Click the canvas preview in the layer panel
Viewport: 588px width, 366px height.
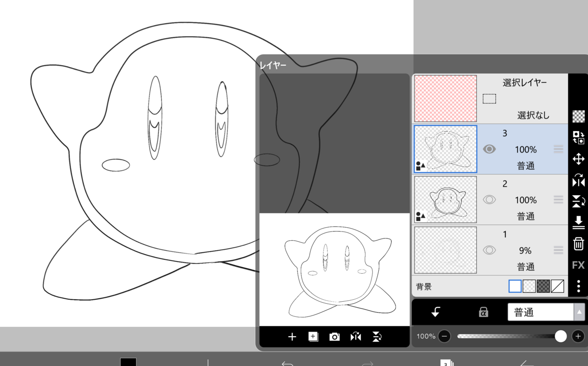tap(334, 270)
